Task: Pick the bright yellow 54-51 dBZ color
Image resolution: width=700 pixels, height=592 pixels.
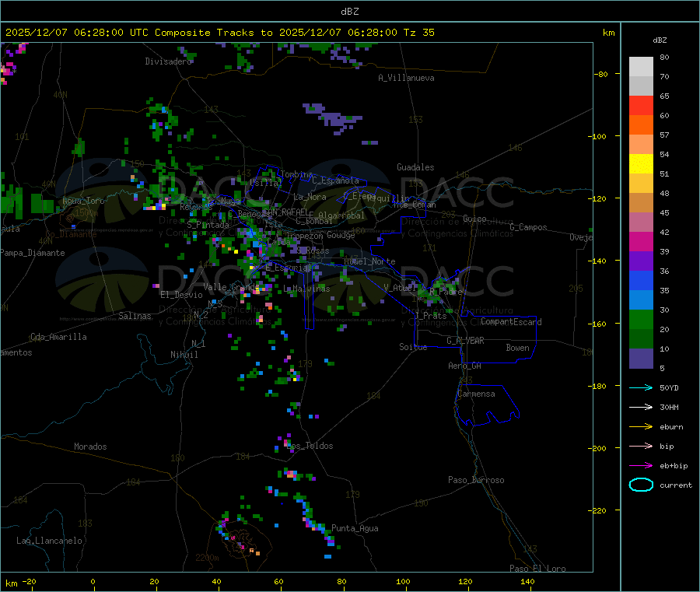Action: pos(641,164)
